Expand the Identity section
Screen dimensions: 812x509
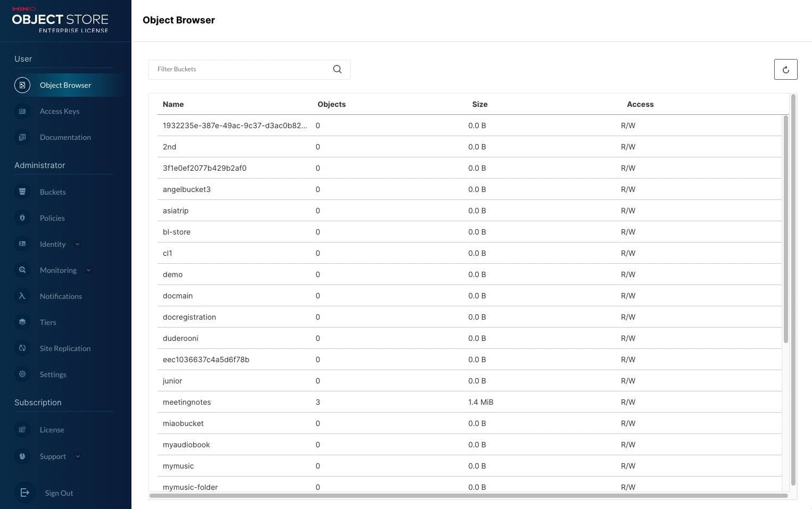coord(78,244)
